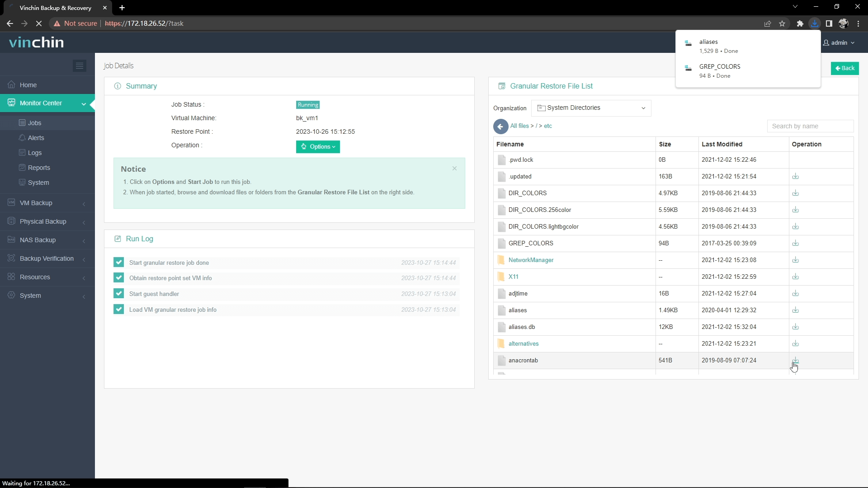Image resolution: width=868 pixels, height=488 pixels.
Task: Open Logs under Monitor Center
Action: point(47,153)
